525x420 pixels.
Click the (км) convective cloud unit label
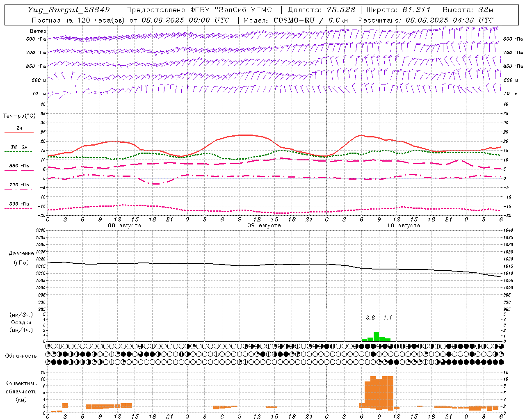click(x=21, y=399)
